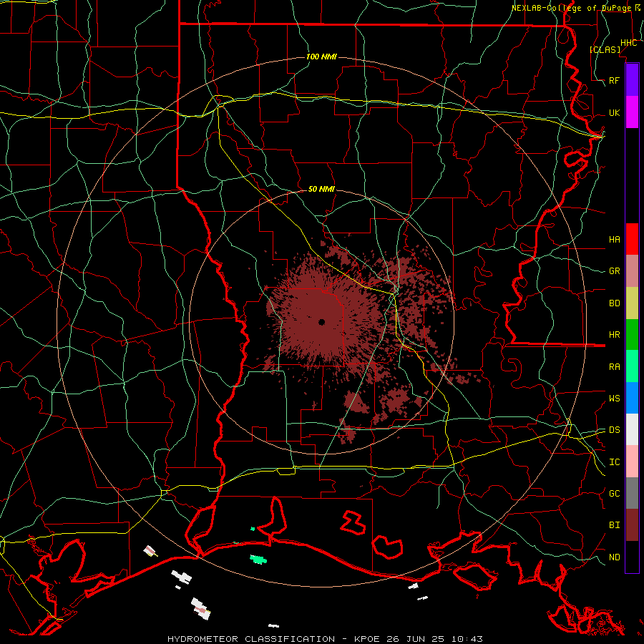Click the BI legend label

615,525
